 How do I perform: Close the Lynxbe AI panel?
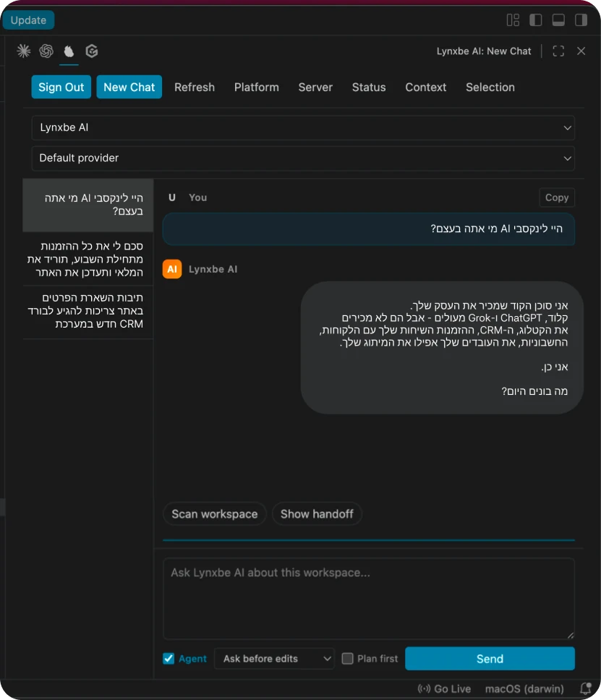point(581,51)
